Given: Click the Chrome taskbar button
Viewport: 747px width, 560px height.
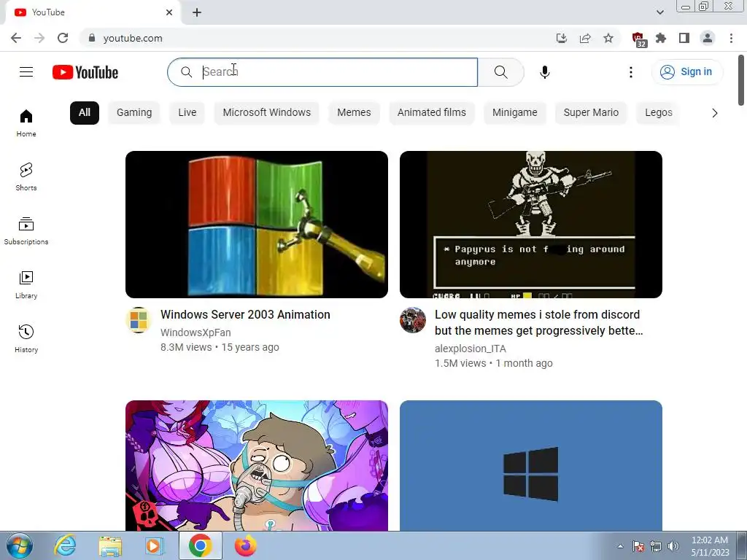Looking at the screenshot, I should click(200, 545).
